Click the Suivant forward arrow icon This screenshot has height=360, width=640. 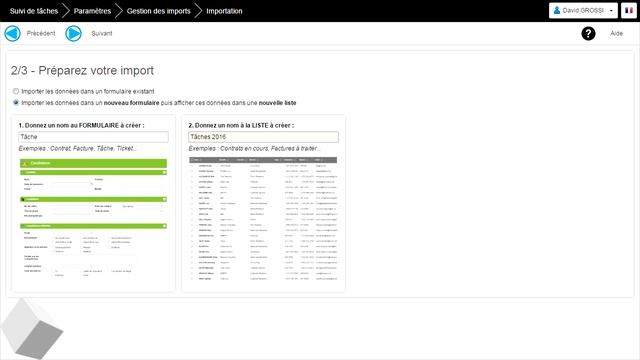coord(73,33)
